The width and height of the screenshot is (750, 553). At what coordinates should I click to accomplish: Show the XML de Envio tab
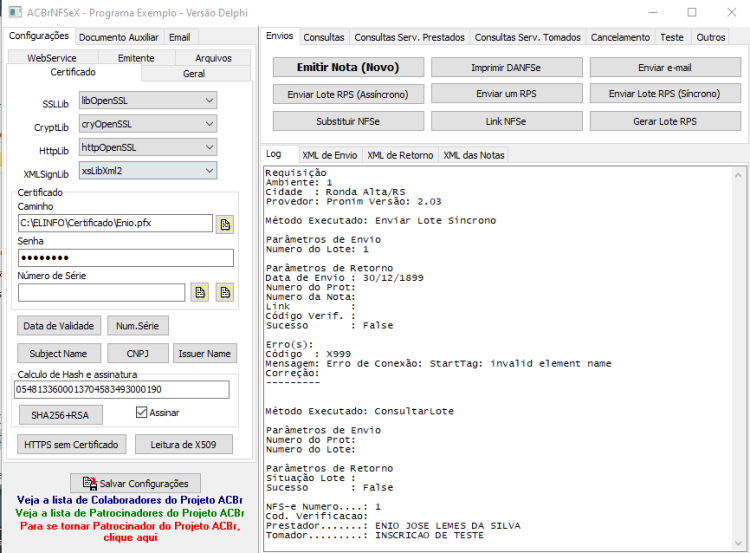[330, 155]
